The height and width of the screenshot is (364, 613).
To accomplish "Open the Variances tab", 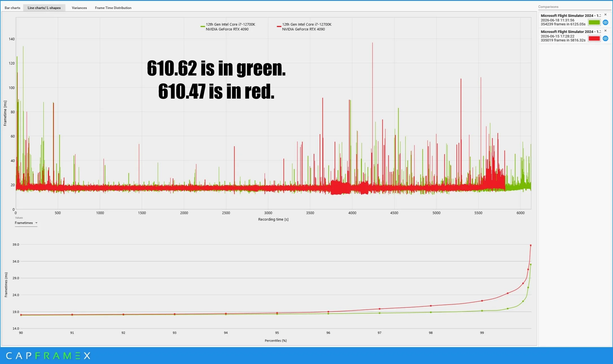I will (79, 8).
